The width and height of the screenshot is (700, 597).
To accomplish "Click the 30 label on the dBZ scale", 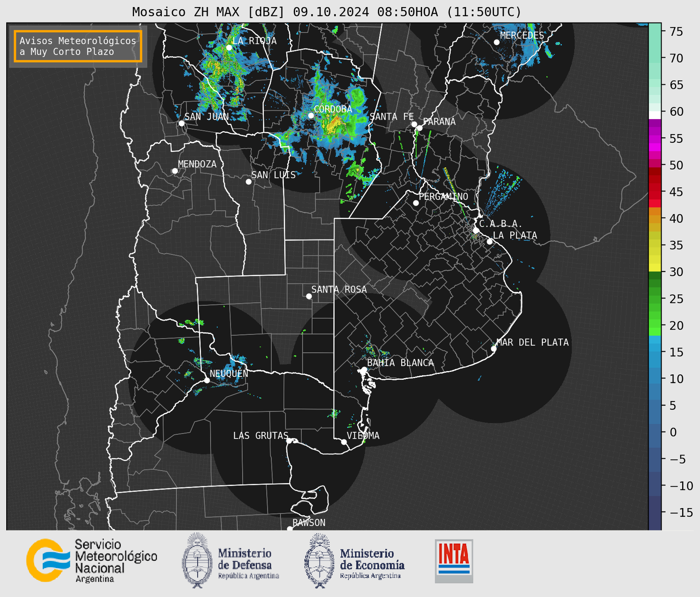I will [676, 272].
